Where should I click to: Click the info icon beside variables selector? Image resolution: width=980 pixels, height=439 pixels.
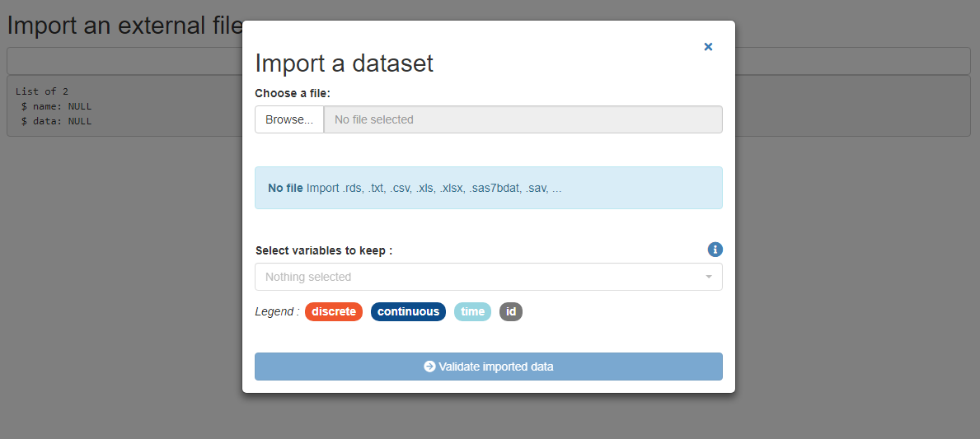coord(715,250)
